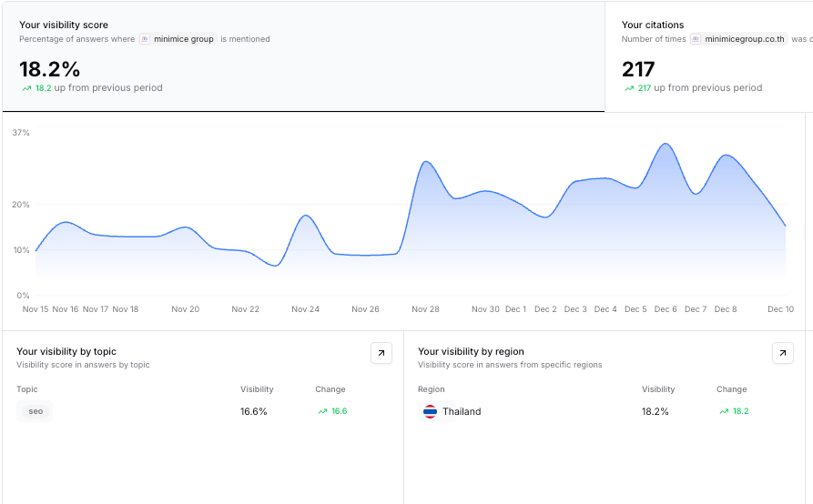Click the Nov 28 date on chart axis
The image size is (813, 504).
[x=425, y=309]
